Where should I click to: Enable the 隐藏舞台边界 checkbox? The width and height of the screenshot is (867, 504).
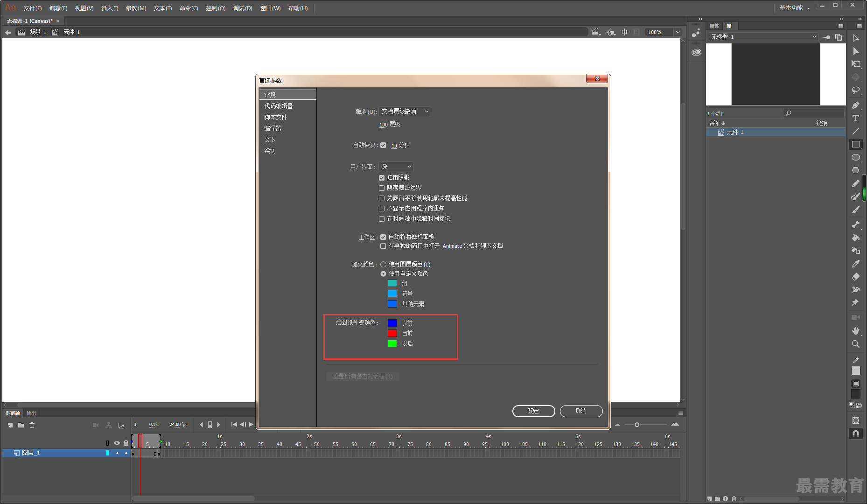click(382, 188)
